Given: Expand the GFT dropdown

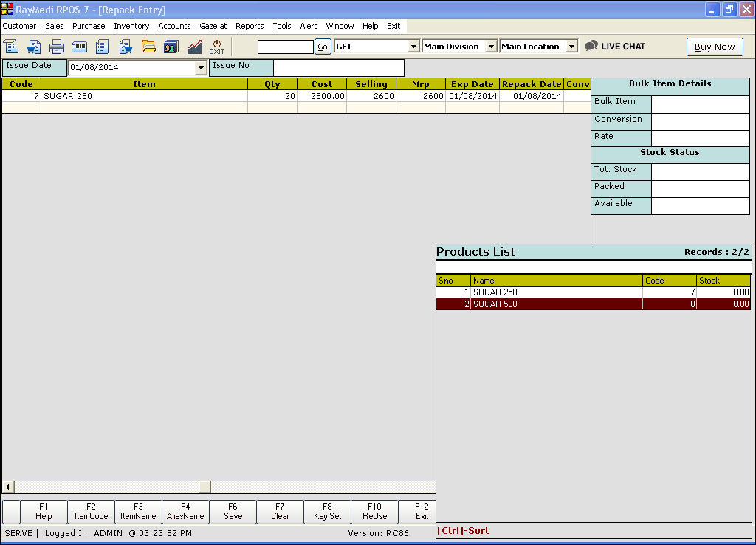Looking at the screenshot, I should [413, 47].
